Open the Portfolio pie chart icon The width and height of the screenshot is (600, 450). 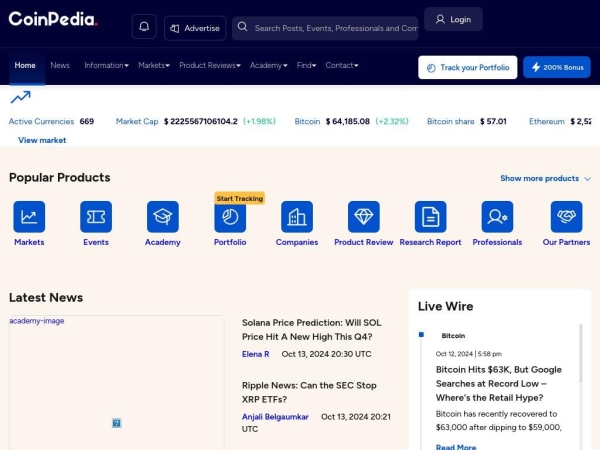230,217
